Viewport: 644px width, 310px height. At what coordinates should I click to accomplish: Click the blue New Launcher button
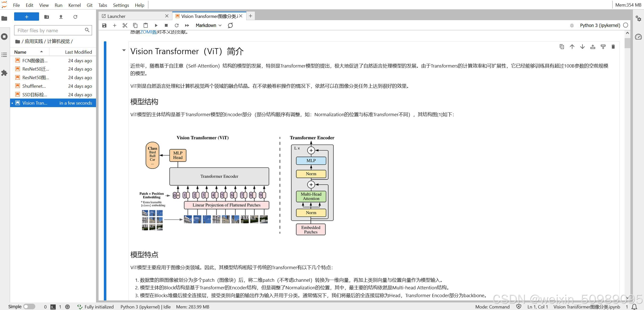coord(26,17)
